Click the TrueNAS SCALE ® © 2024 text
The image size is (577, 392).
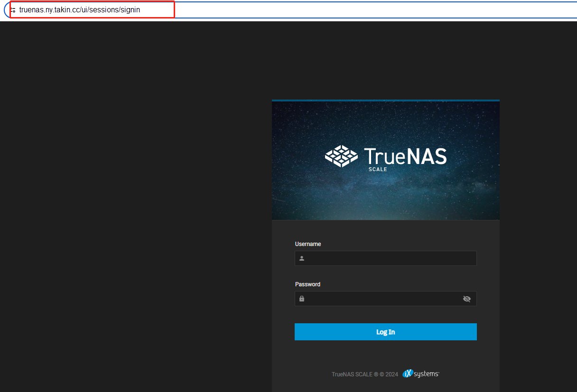pyautogui.click(x=365, y=374)
